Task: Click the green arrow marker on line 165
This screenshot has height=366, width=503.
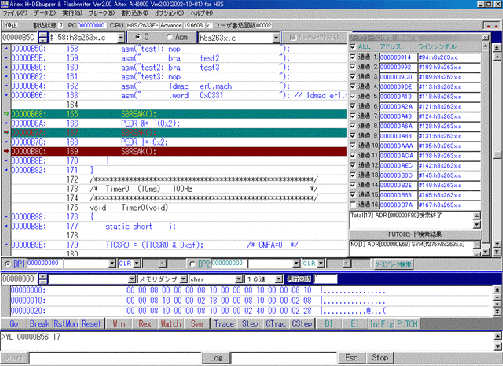Action: point(6,114)
